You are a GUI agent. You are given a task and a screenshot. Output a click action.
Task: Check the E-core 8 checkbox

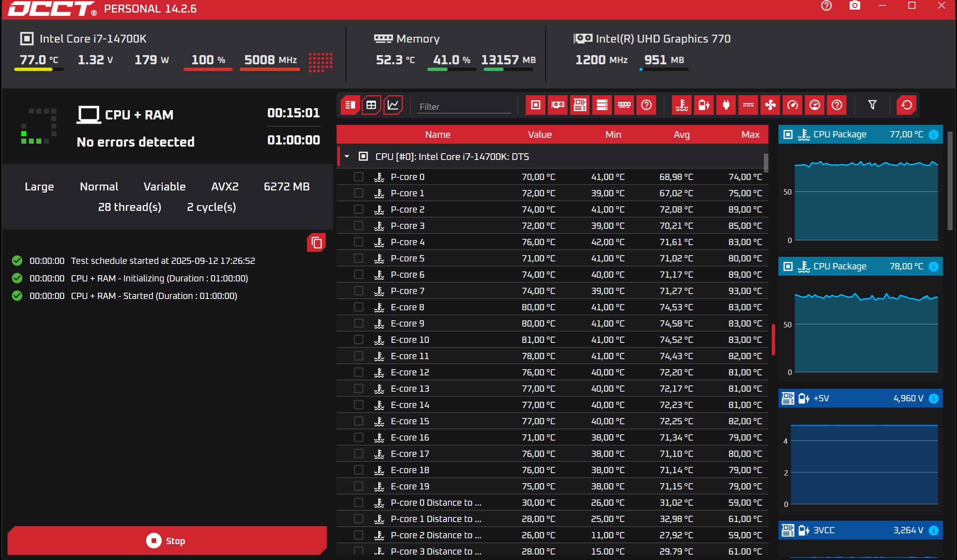pyautogui.click(x=359, y=307)
